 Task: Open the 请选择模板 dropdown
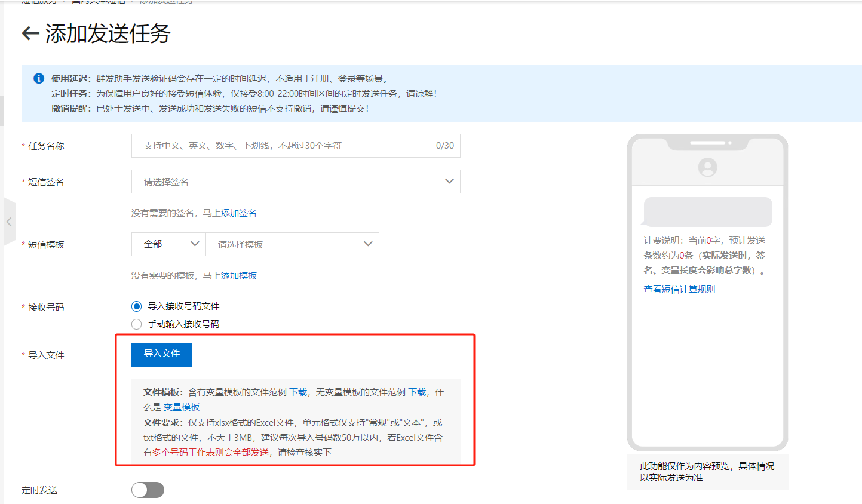[292, 244]
